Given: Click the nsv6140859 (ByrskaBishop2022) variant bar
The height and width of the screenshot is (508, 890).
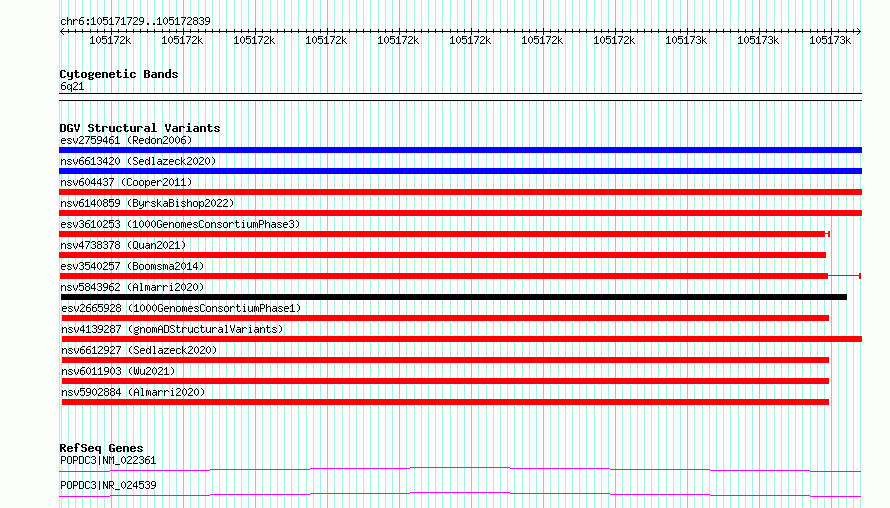Looking at the screenshot, I should 460,213.
